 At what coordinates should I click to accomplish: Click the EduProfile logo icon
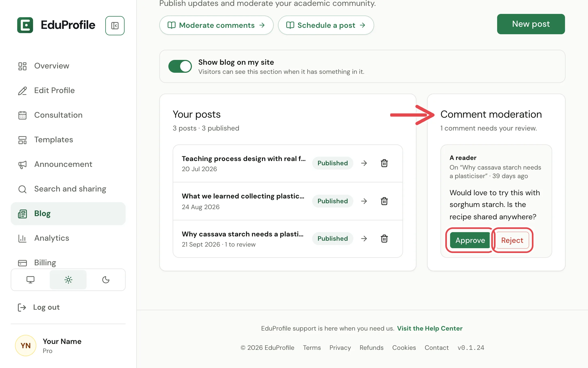click(x=25, y=25)
